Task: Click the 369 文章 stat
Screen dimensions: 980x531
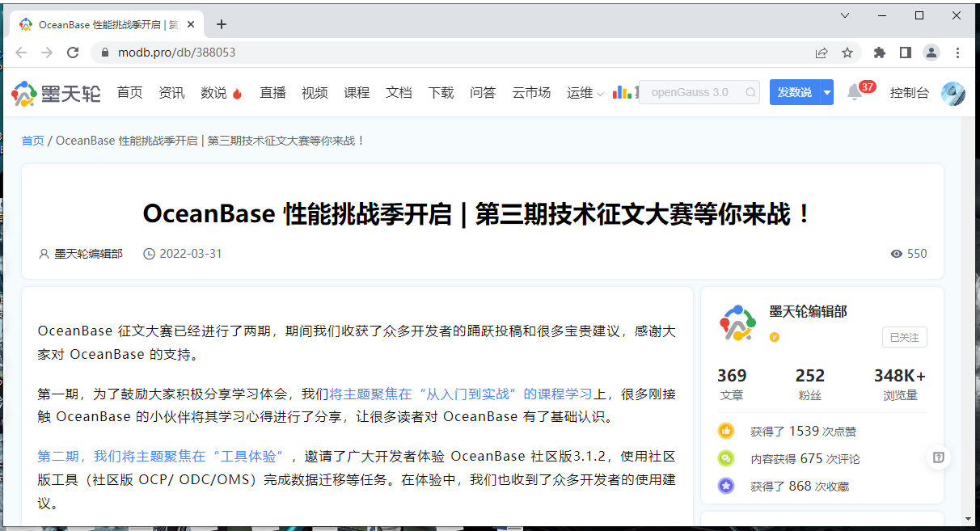Action: [732, 385]
